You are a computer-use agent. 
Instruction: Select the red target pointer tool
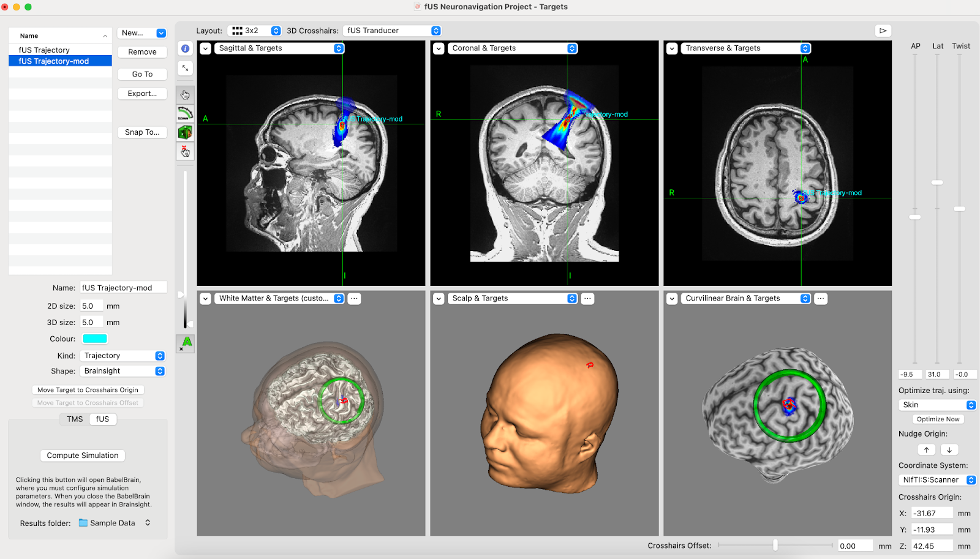(x=185, y=151)
